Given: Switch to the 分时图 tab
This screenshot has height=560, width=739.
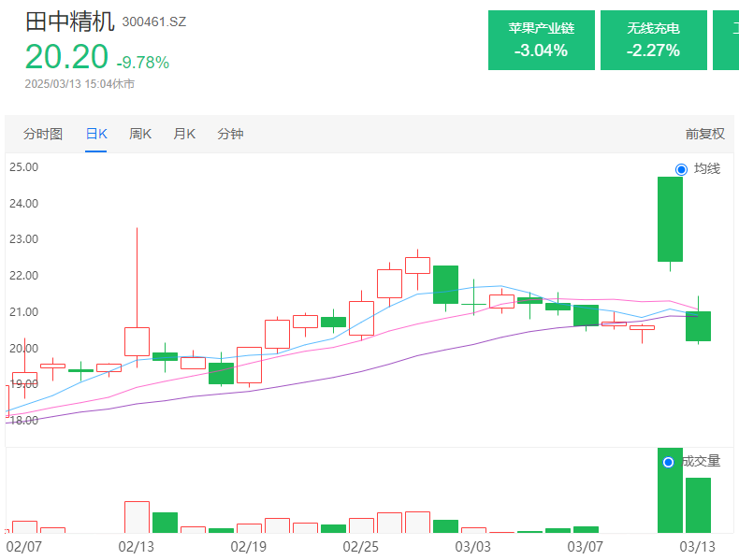Looking at the screenshot, I should click(43, 134).
